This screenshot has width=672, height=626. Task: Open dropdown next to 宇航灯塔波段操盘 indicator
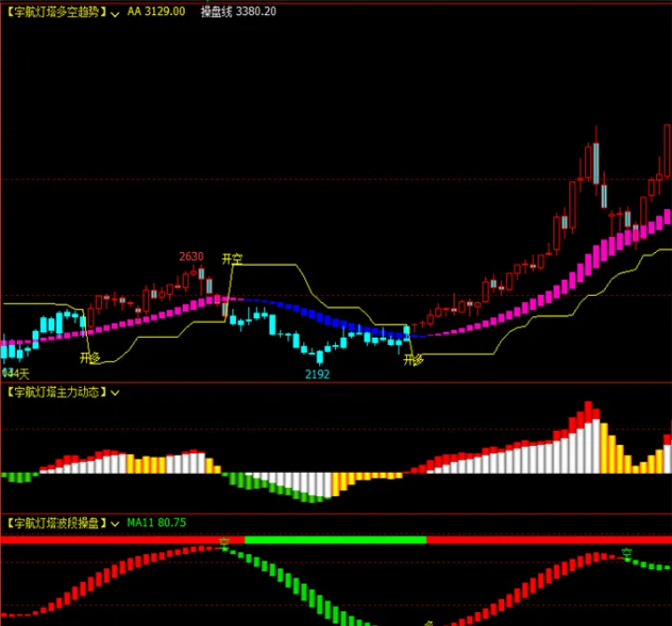pos(115,523)
